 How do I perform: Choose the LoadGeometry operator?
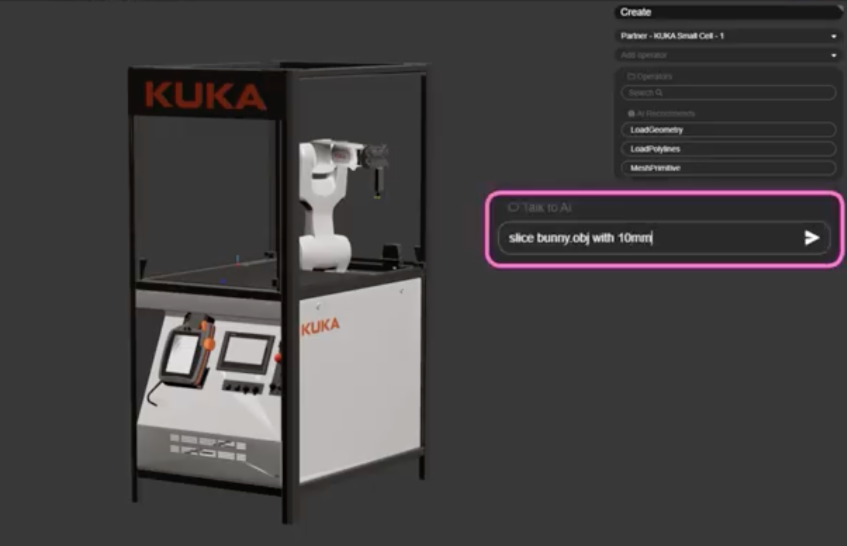point(727,130)
